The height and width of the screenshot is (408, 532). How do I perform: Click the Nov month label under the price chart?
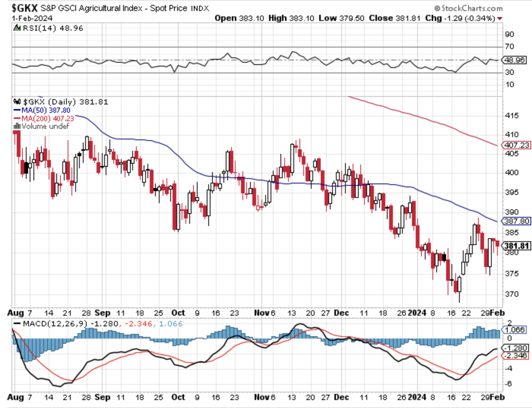point(262,313)
